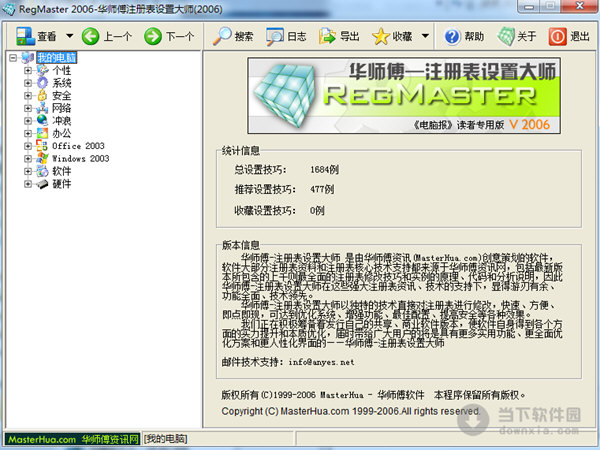Select the Office 2003 label
600x450 pixels.
[78, 146]
